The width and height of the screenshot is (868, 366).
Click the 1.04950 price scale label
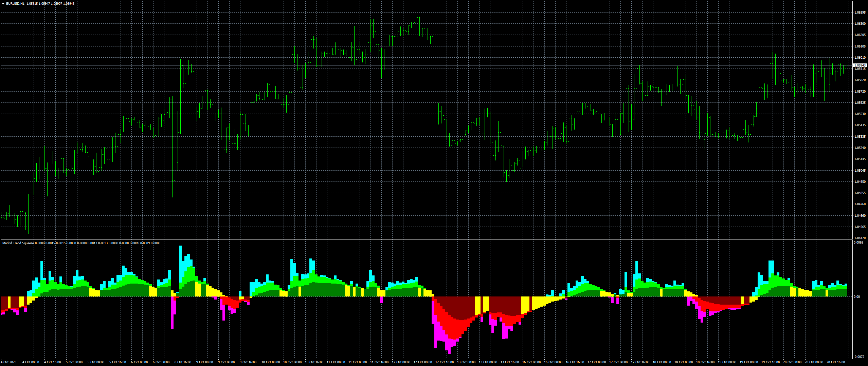pyautogui.click(x=860, y=182)
